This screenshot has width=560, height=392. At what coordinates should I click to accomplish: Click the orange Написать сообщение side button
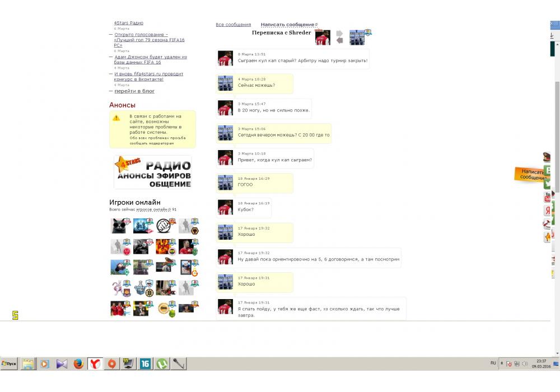(529, 174)
